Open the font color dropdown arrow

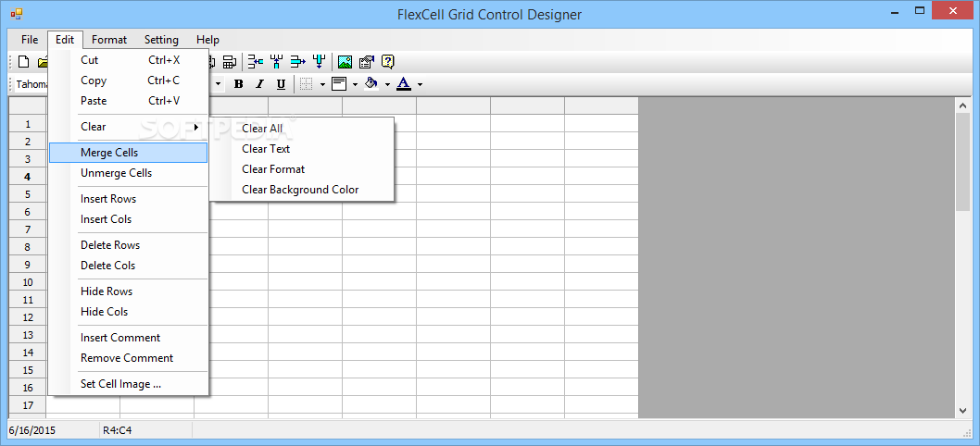coord(420,84)
